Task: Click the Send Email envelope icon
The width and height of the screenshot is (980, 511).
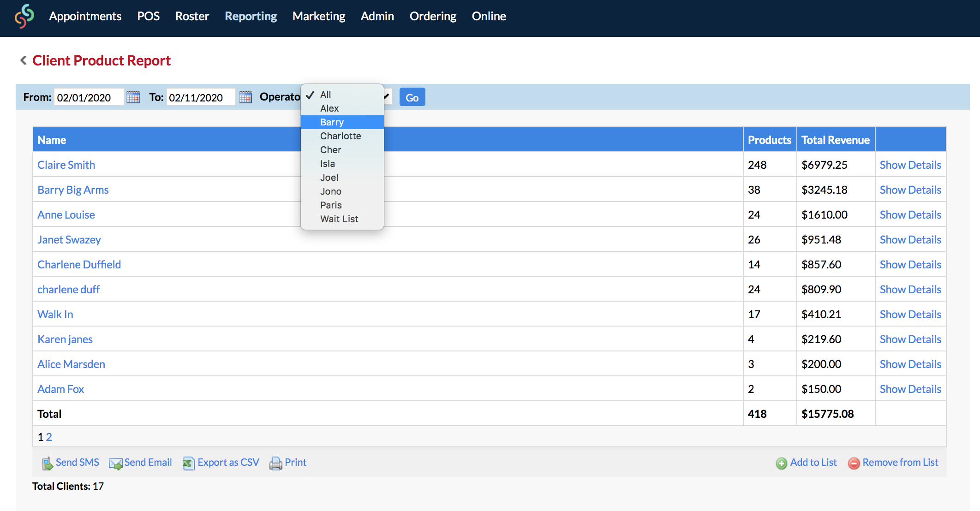Action: tap(115, 463)
